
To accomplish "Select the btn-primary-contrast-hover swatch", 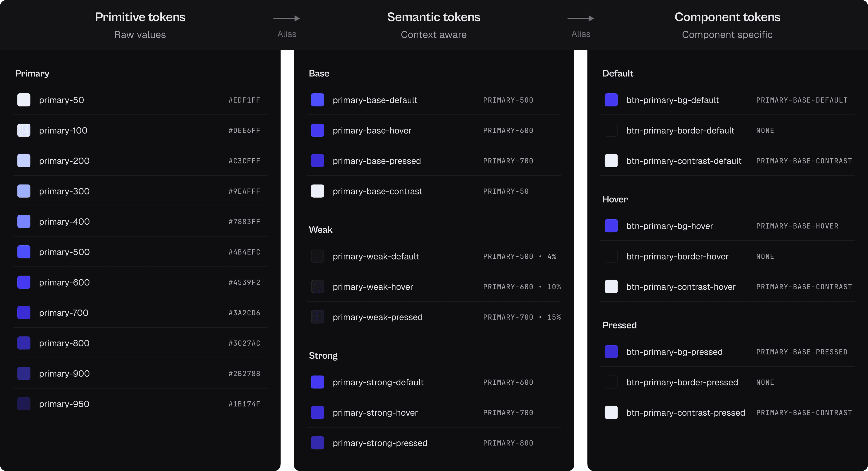I will [611, 286].
